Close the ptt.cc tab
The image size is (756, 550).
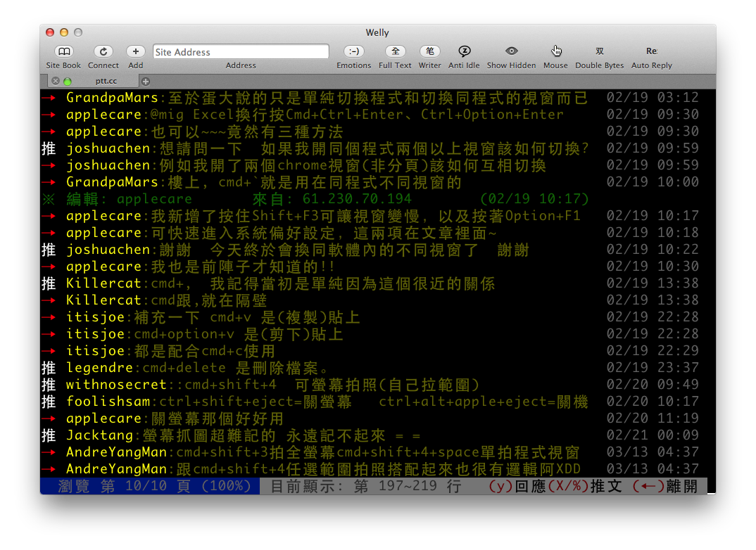point(56,81)
